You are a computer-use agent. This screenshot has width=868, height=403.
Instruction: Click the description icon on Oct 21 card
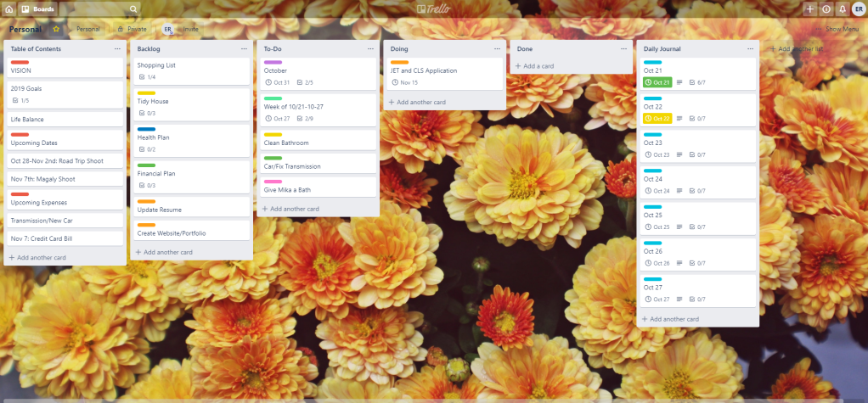679,82
